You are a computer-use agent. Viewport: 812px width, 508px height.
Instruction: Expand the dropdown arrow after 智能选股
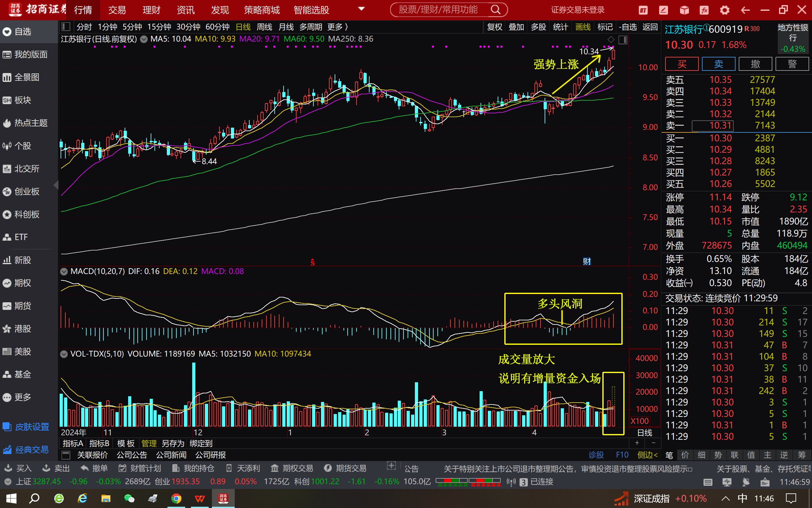point(362,9)
